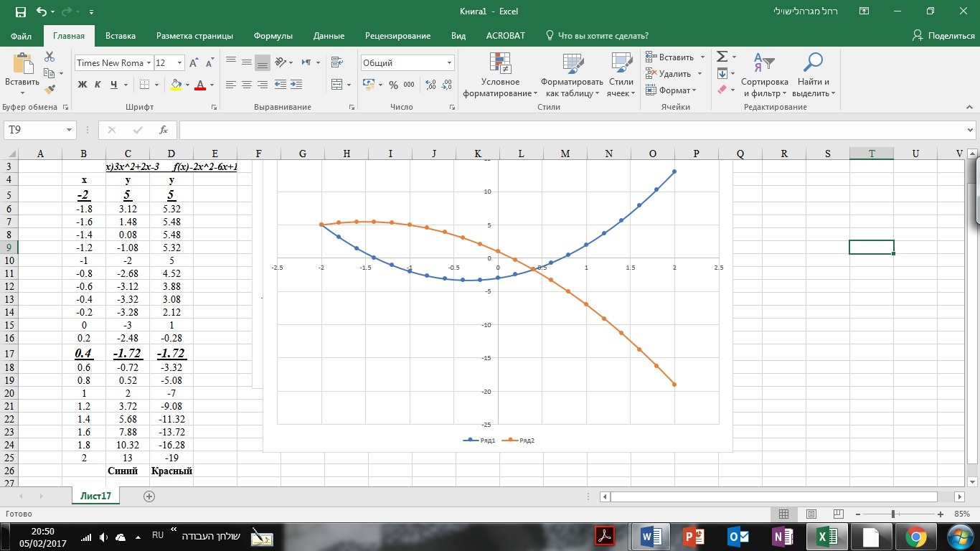Click the zoom in plus button
The image size is (980, 551).
[x=941, y=514]
